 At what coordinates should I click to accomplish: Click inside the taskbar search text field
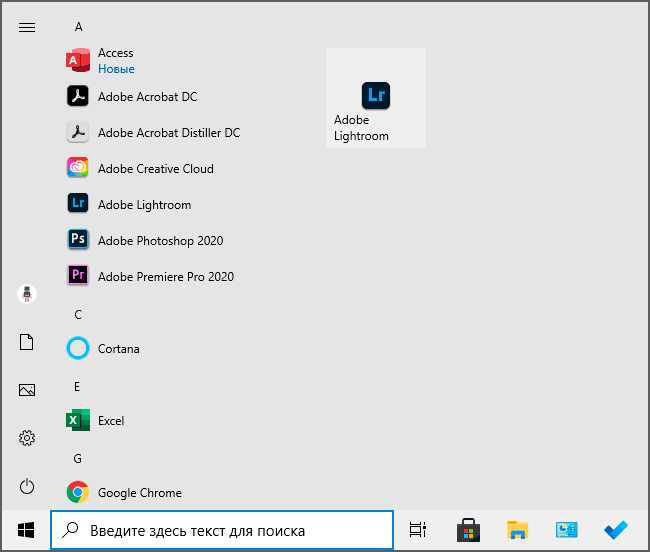pos(222,530)
